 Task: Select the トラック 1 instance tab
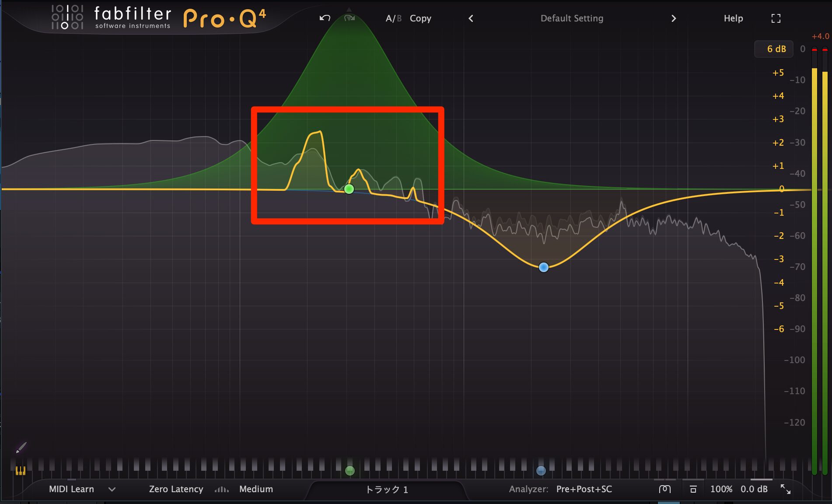(387, 490)
